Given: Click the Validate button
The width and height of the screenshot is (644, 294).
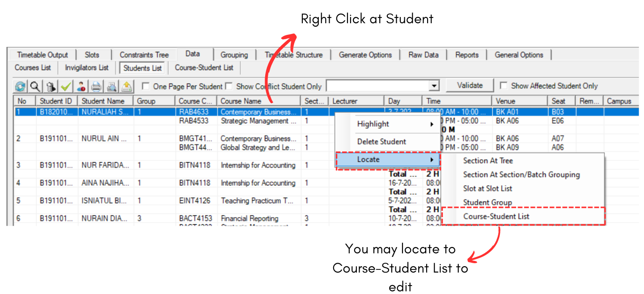Looking at the screenshot, I should pyautogui.click(x=470, y=85).
